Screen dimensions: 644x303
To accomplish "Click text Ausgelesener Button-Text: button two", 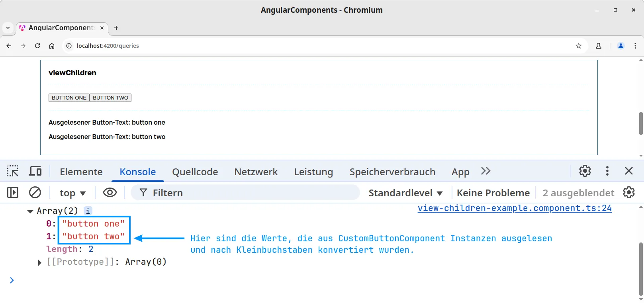I will click(107, 137).
